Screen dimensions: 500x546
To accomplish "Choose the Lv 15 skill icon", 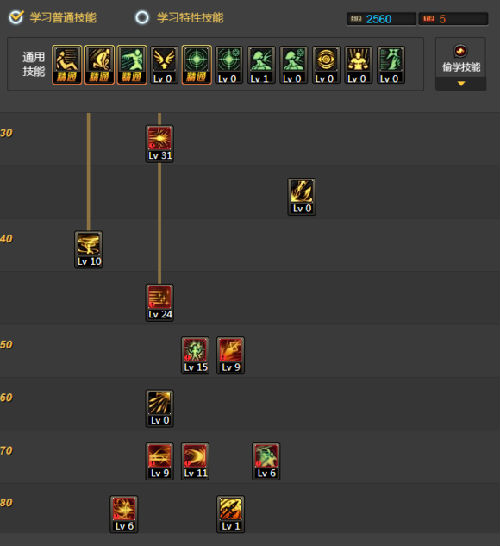I will (x=195, y=355).
